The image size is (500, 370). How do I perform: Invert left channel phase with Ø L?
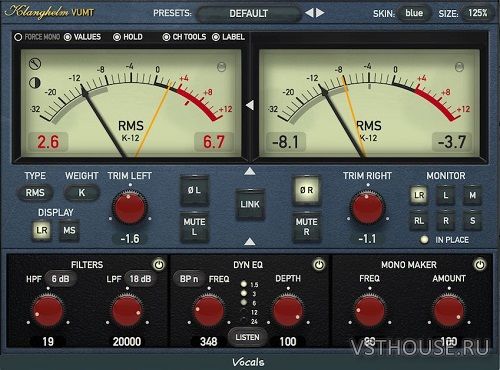(x=194, y=191)
